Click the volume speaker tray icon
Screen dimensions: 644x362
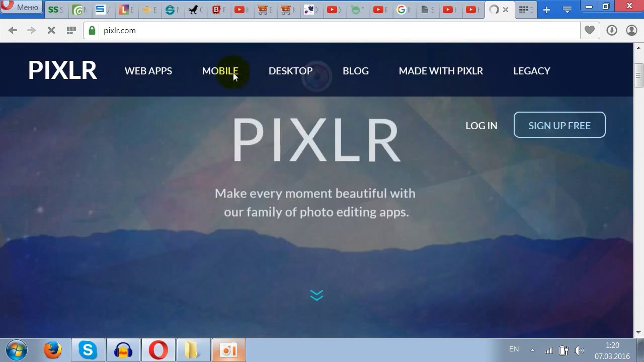click(x=579, y=350)
